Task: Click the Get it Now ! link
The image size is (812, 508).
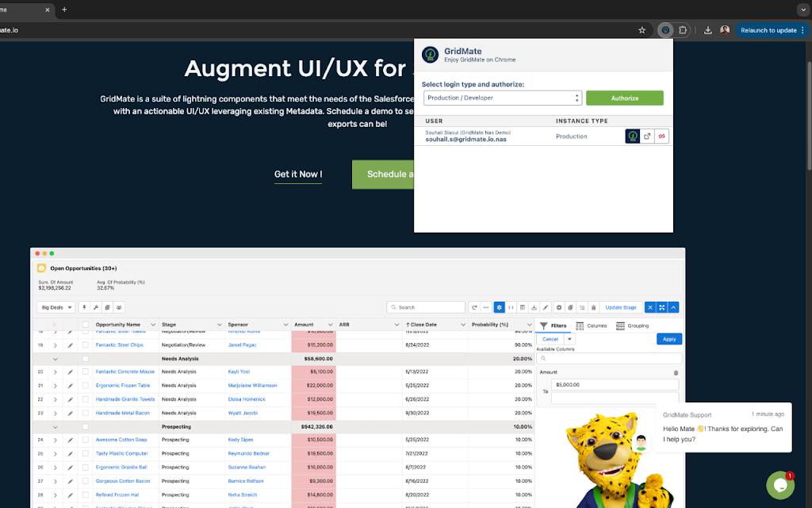Action: click(298, 174)
